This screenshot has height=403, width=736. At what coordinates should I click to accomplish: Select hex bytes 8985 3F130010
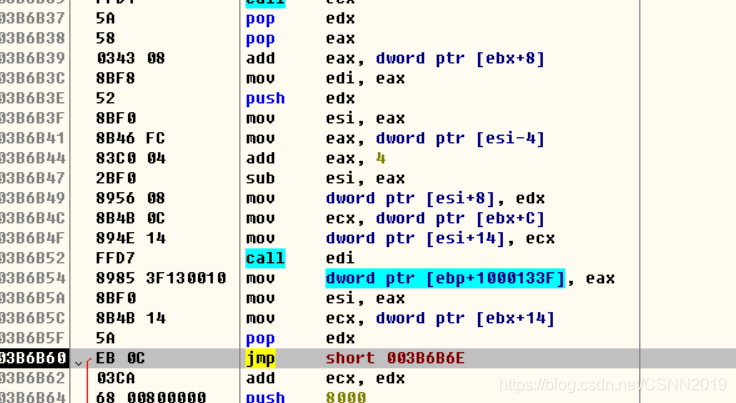pyautogui.click(x=161, y=278)
